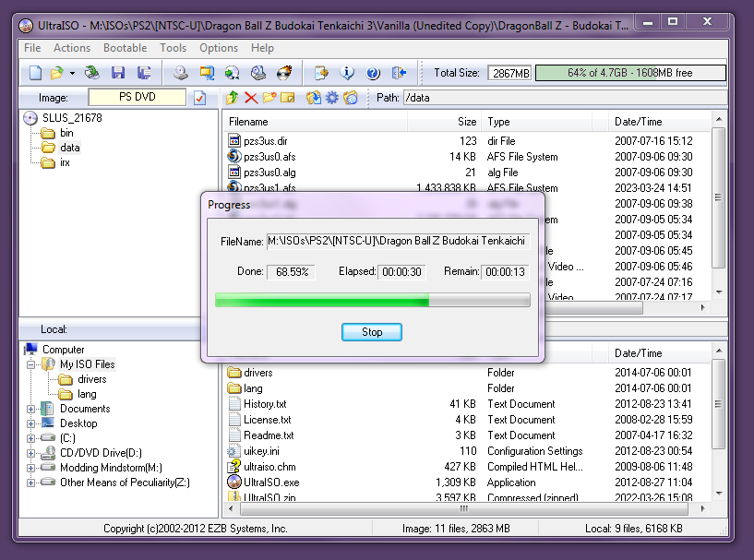754x560 pixels.
Task: Select the pzs3us.dir file row
Action: [466, 141]
